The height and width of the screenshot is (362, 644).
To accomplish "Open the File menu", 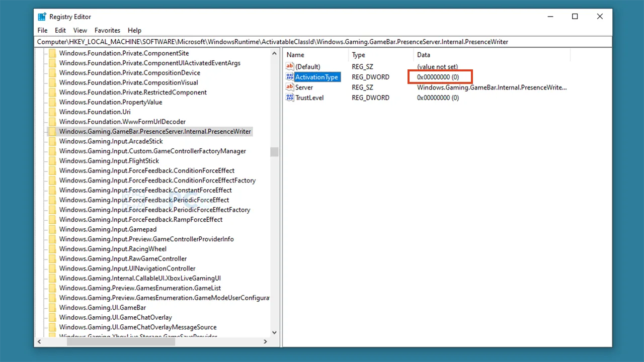I will click(x=43, y=30).
